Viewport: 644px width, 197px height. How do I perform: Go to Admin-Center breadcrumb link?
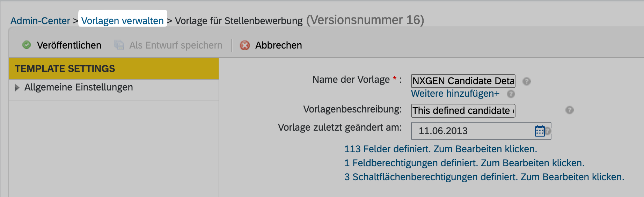point(40,21)
